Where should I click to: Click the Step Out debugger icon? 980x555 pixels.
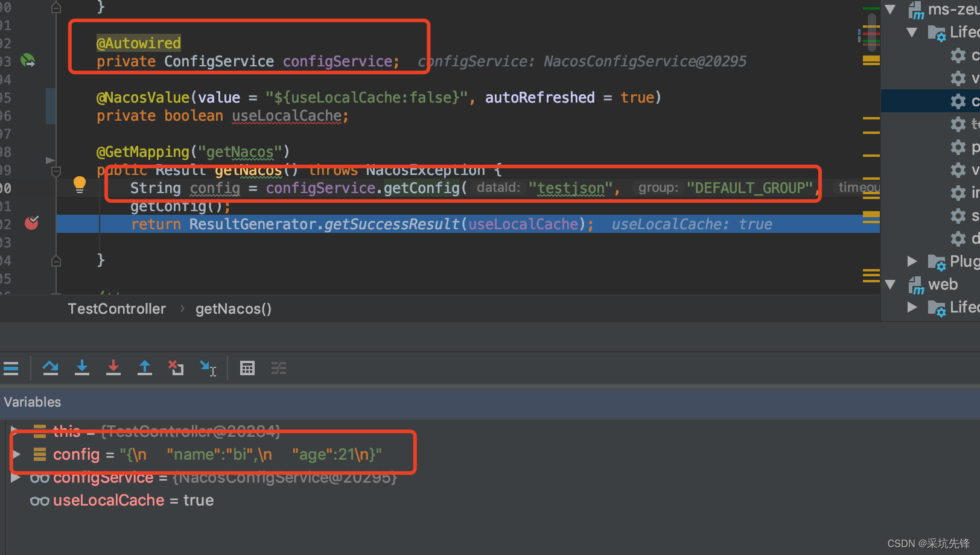point(145,367)
